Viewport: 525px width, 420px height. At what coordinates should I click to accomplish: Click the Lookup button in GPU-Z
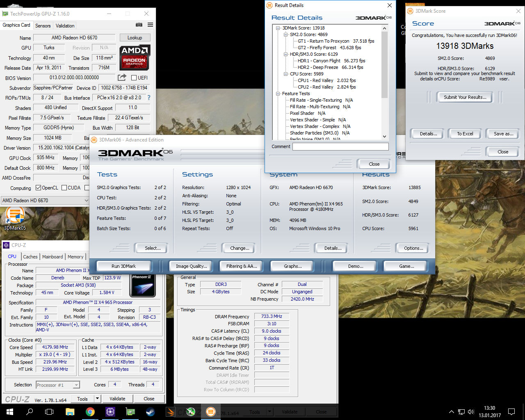tap(135, 37)
